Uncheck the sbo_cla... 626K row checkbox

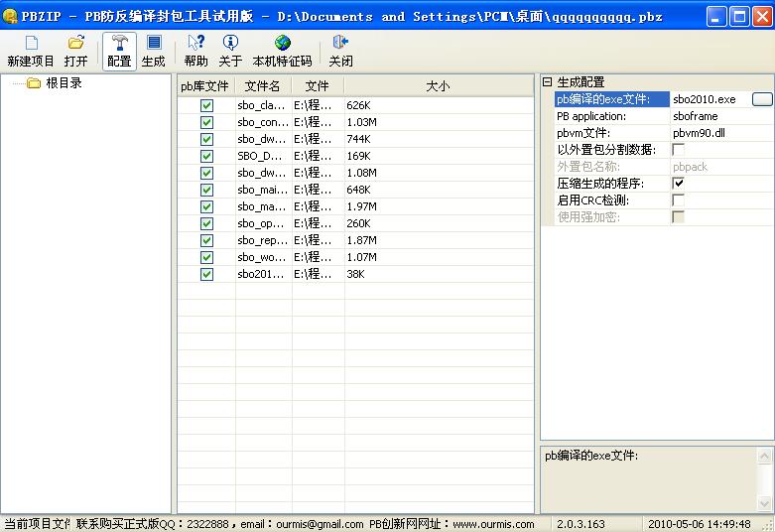coord(206,105)
